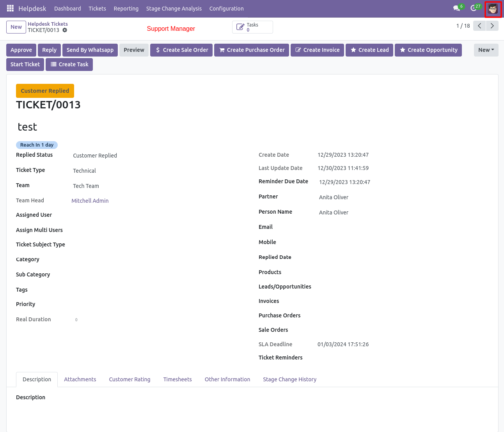The image size is (504, 432).
Task: Click Create Sale Order button
Action: point(181,50)
